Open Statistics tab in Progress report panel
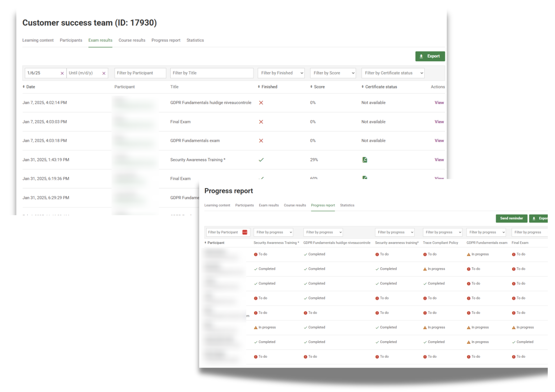 347,205
